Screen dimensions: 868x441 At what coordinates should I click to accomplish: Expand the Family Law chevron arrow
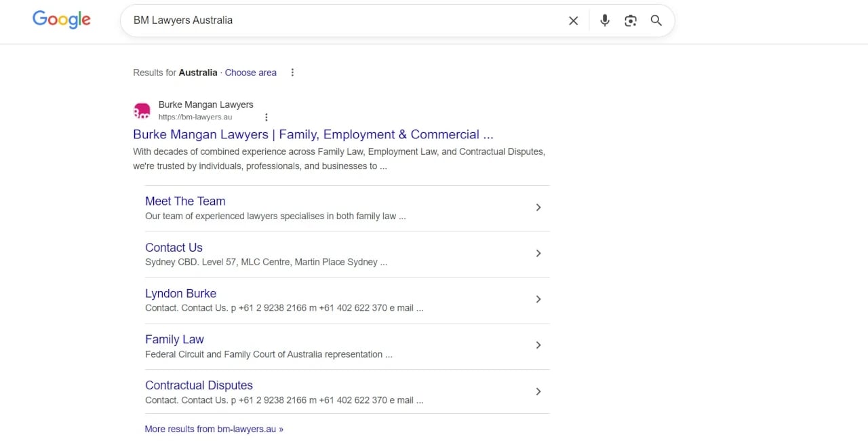tap(538, 345)
